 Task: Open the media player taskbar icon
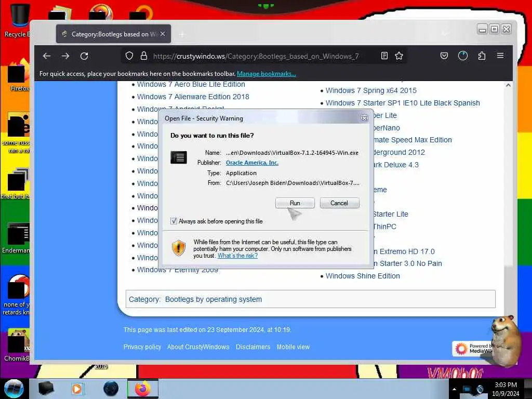click(x=78, y=389)
